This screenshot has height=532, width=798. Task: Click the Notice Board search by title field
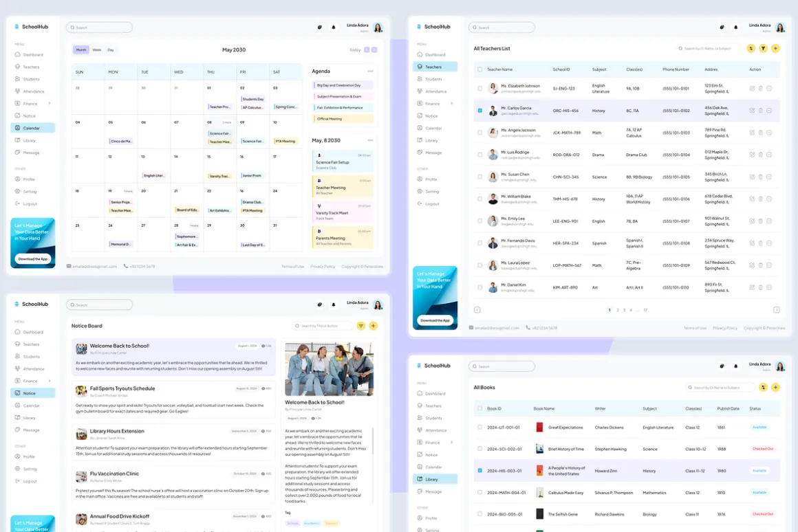[x=323, y=326]
